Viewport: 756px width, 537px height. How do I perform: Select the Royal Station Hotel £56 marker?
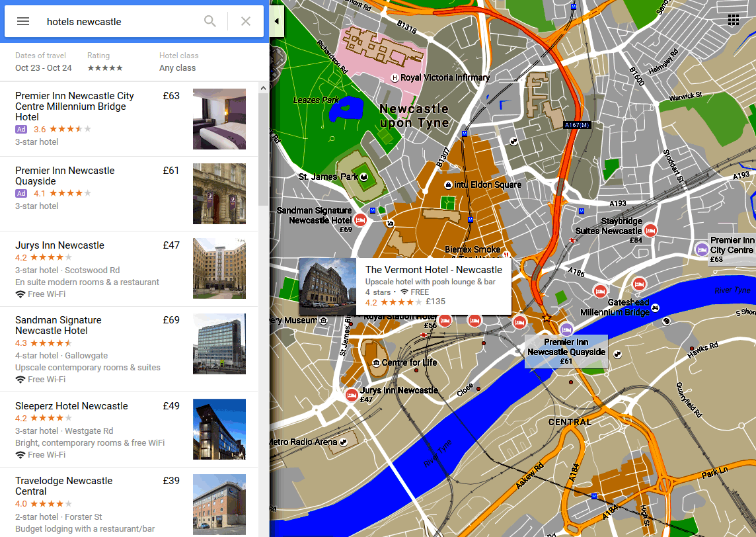click(445, 320)
